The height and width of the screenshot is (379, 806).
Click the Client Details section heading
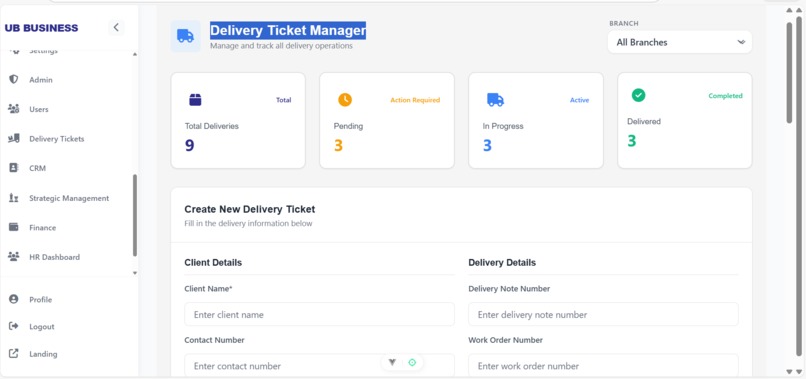point(213,262)
